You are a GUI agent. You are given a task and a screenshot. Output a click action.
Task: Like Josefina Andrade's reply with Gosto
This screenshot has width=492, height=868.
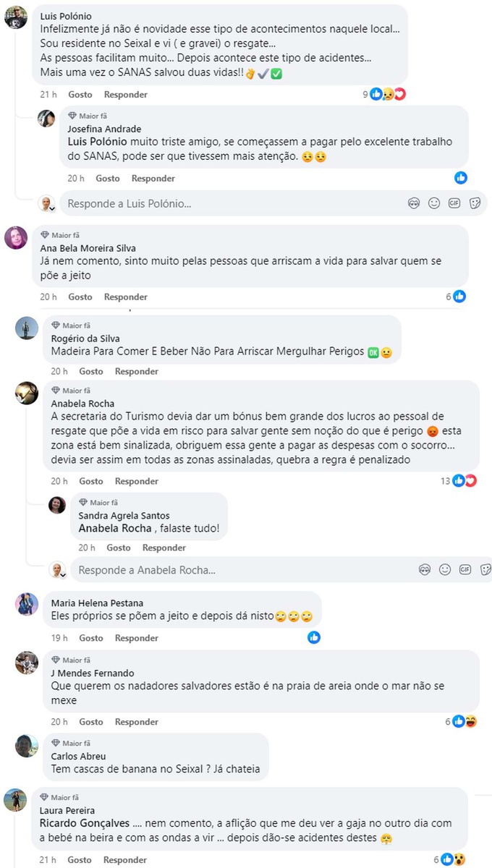pyautogui.click(x=108, y=178)
